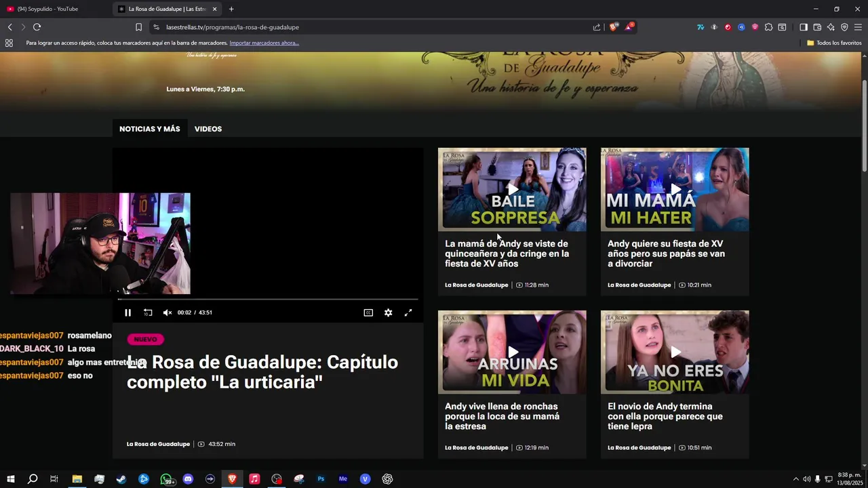The image size is (868, 488).
Task: Open article El novio de Andy termina
Action: pos(665,416)
